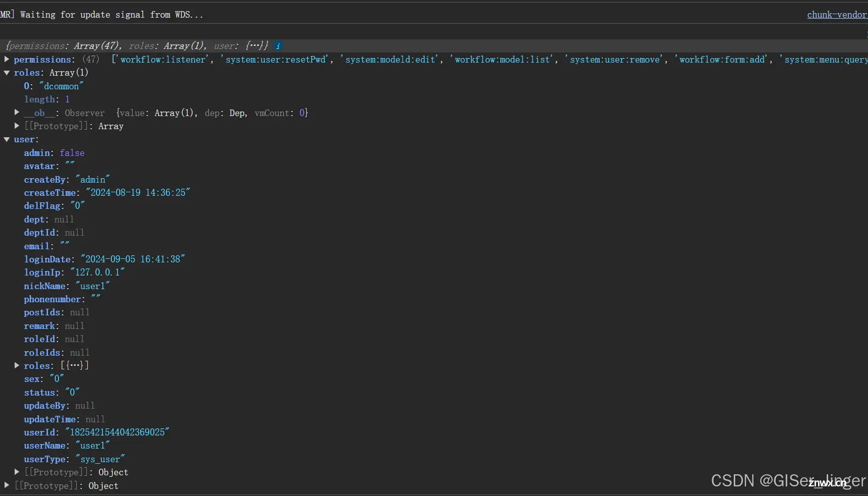The width and height of the screenshot is (868, 496).
Task: Select the phonenumber property row
Action: pos(62,299)
